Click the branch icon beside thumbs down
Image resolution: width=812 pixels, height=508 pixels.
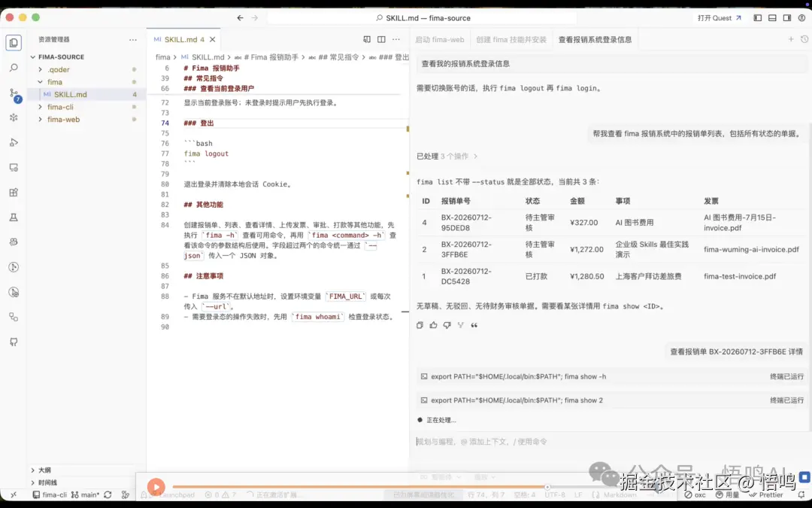[x=460, y=325]
